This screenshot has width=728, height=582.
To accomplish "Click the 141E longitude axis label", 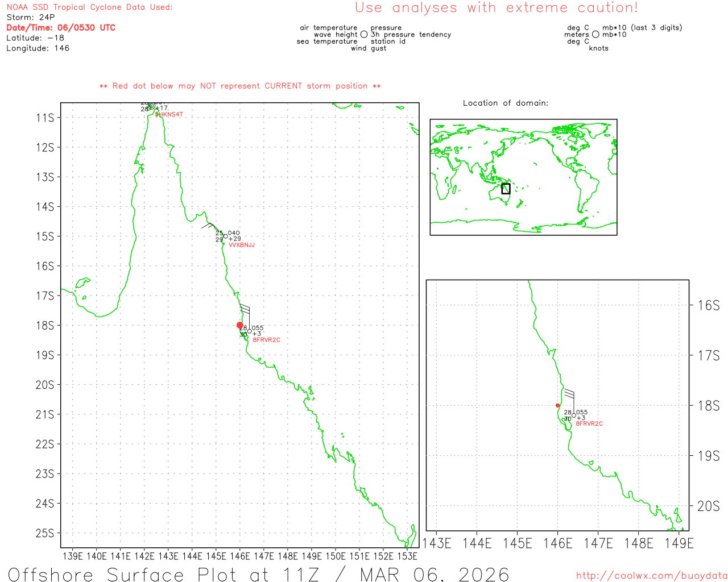I will click(x=121, y=556).
